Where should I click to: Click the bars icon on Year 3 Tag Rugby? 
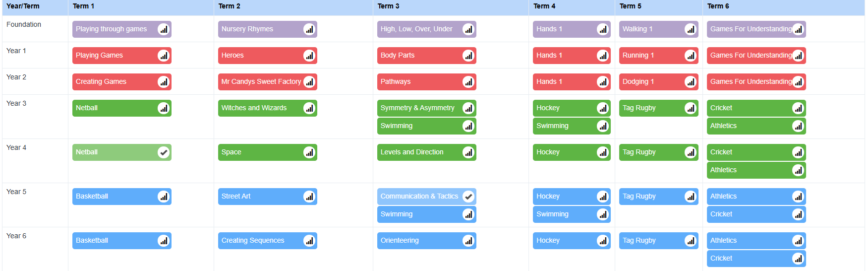tap(691, 108)
